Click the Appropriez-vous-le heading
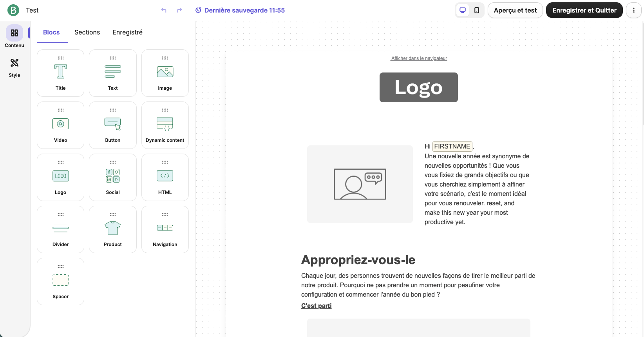The width and height of the screenshot is (644, 337). tap(358, 260)
